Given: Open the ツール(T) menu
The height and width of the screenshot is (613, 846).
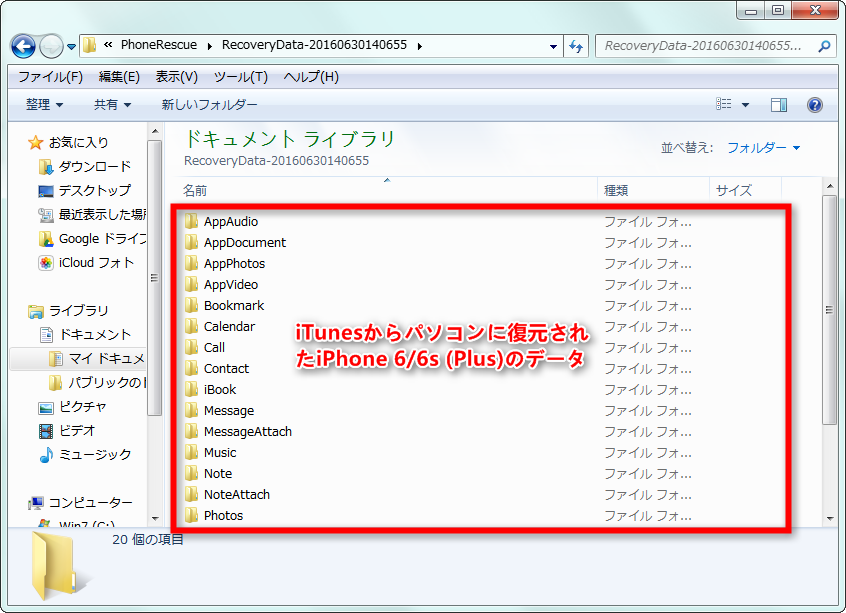Looking at the screenshot, I should 241,77.
